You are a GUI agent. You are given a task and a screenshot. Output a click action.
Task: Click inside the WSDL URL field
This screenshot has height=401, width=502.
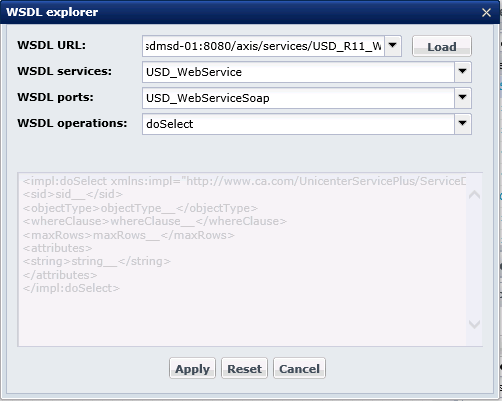[x=263, y=46]
